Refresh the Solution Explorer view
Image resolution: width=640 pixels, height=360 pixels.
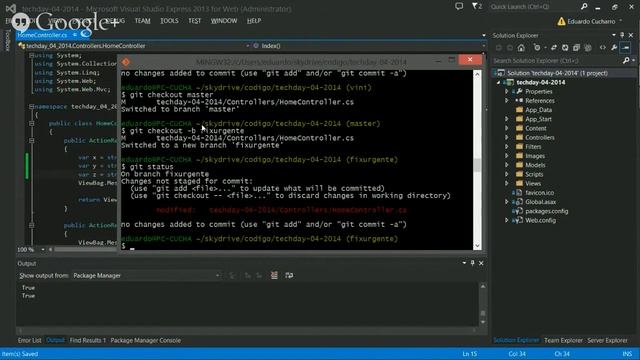pos(565,48)
